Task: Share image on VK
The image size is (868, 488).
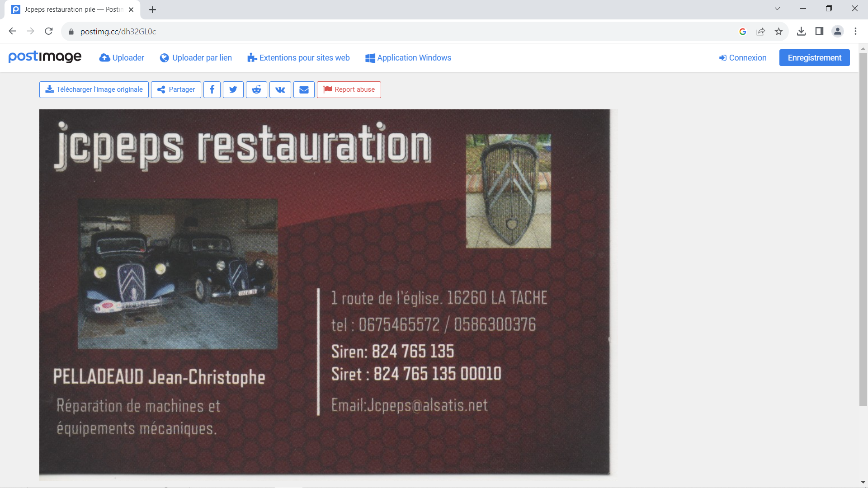Action: (x=280, y=89)
